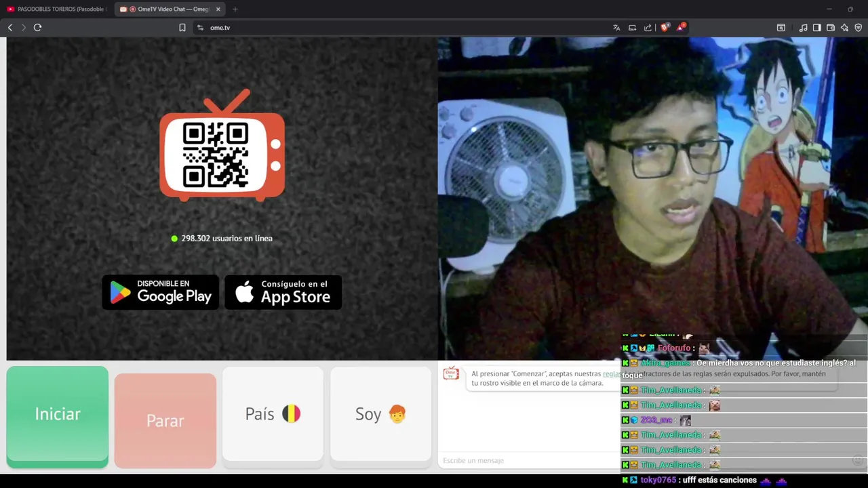
Task: Open the Google Play download badge
Action: point(161,292)
